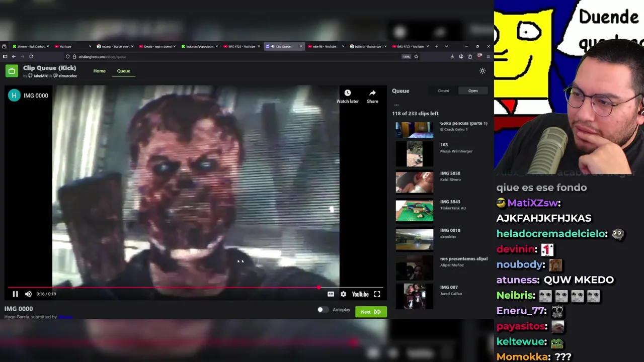Open the video on YouTube logo
The height and width of the screenshot is (362, 644).
(x=360, y=294)
